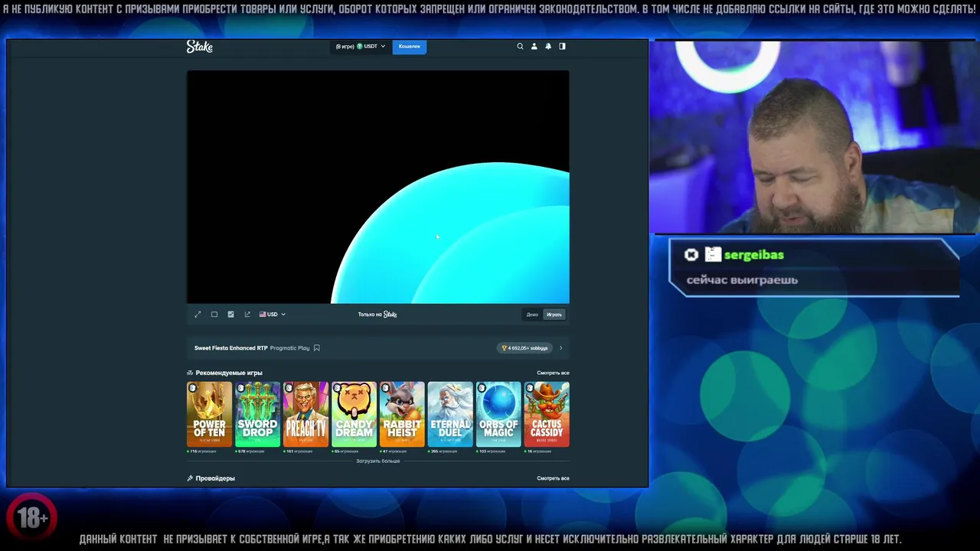Click the Провайдеры heading

[x=215, y=478]
